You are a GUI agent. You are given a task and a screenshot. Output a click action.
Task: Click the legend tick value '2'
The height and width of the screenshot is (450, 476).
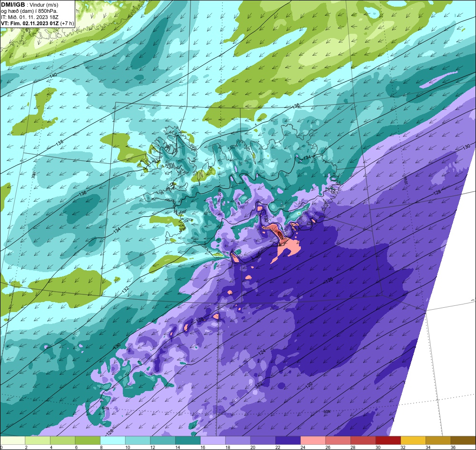26,447
